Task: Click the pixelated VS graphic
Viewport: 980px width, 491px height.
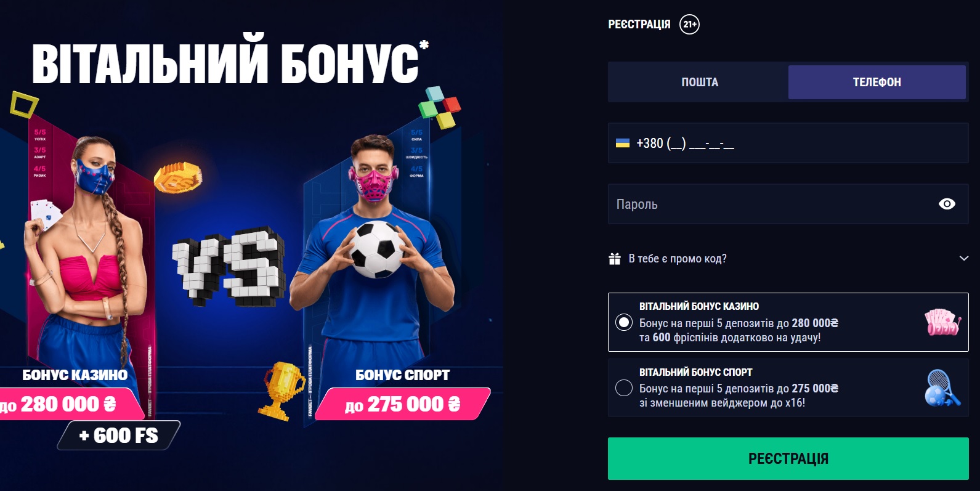Action: coord(229,267)
